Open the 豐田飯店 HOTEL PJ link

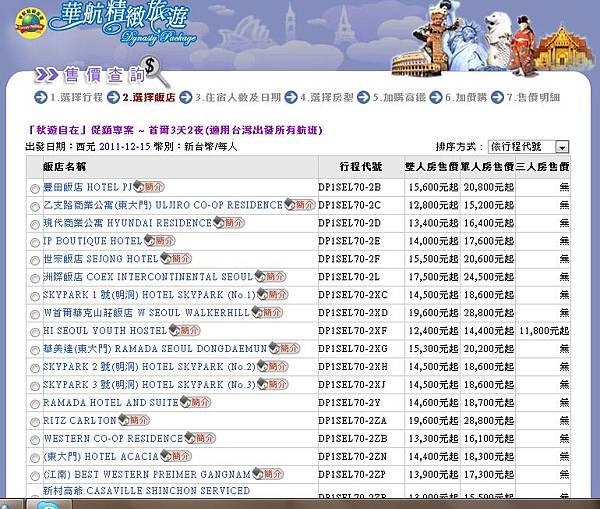(87, 187)
